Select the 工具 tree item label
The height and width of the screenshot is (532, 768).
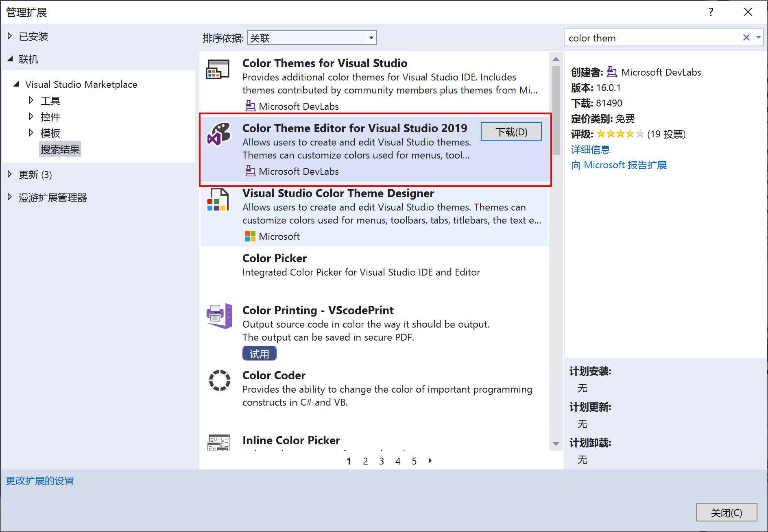pos(50,100)
